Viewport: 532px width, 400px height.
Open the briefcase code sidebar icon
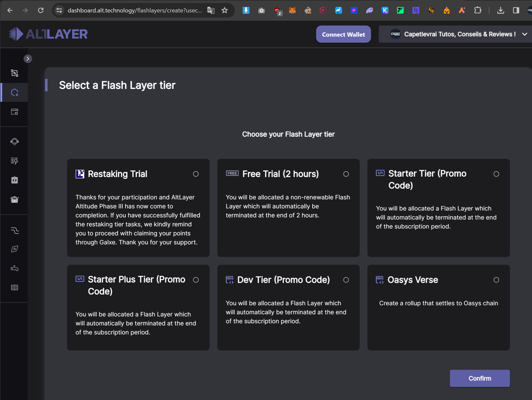14,180
